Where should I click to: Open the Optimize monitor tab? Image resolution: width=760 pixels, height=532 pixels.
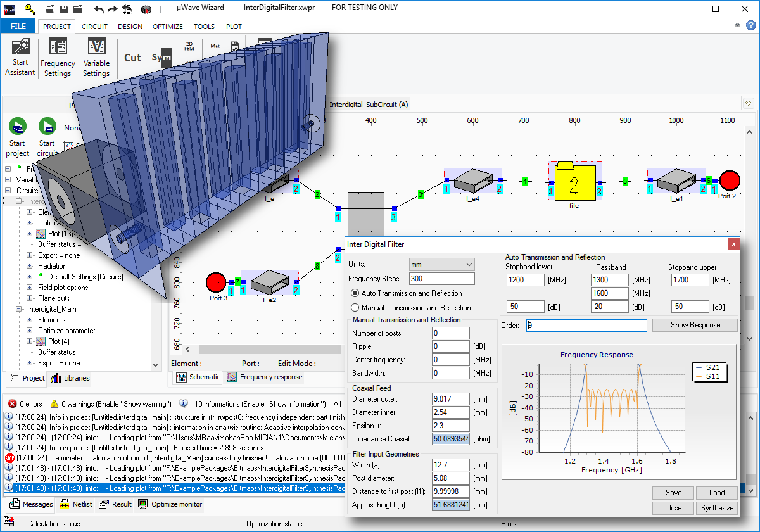pyautogui.click(x=170, y=504)
